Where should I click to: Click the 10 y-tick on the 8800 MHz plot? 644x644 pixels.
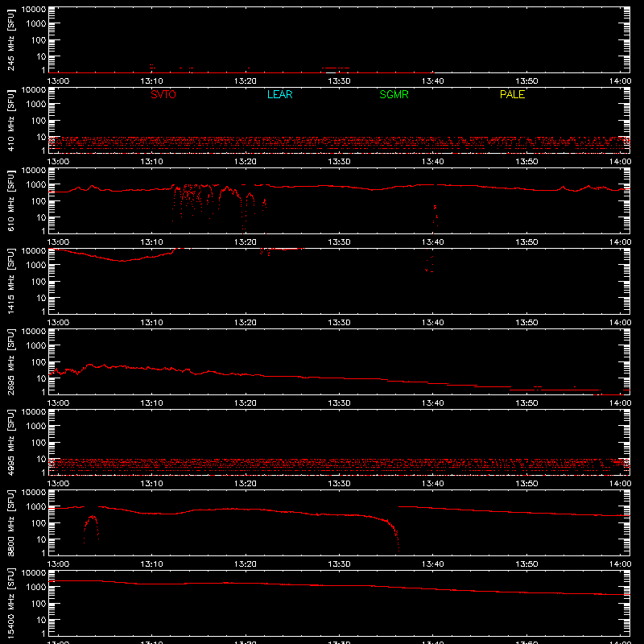[42, 539]
